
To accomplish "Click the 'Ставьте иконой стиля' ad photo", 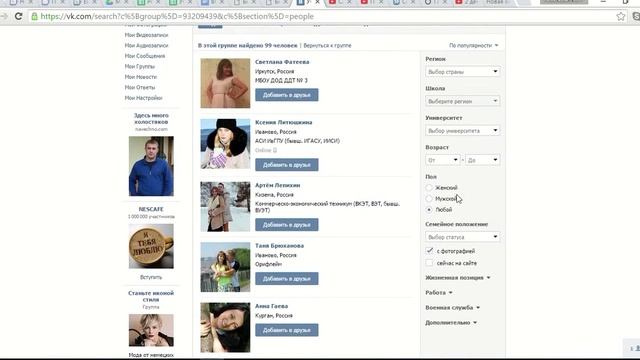I will (x=151, y=330).
